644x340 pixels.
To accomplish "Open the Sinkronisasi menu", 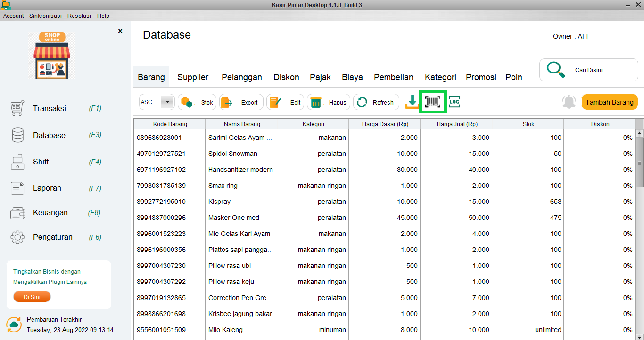I will click(x=45, y=16).
